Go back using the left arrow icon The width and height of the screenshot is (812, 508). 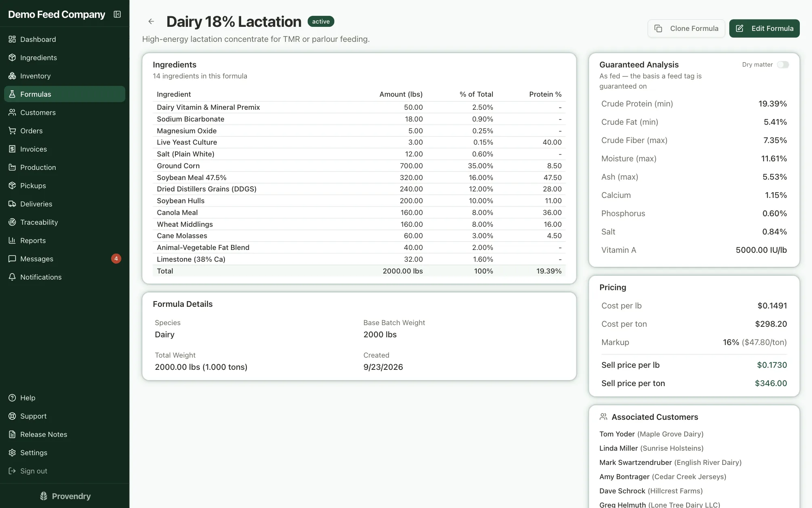151,22
